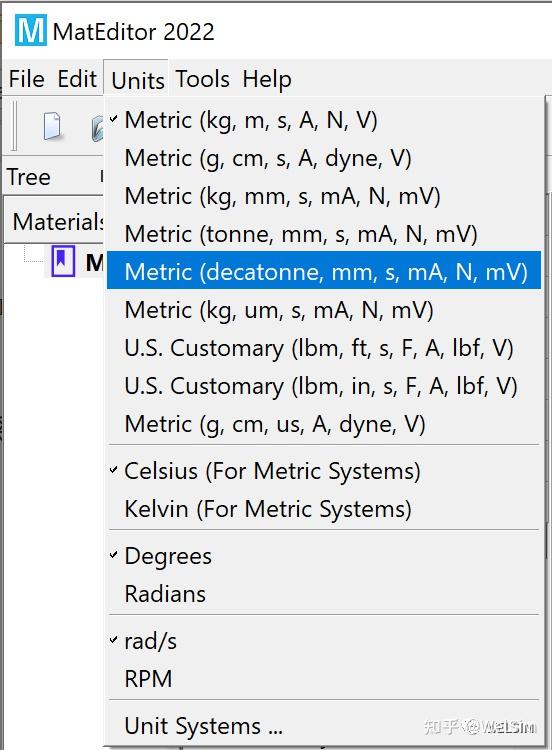Click the purple bookmark material icon
This screenshot has width=552, height=750.
[x=63, y=261]
